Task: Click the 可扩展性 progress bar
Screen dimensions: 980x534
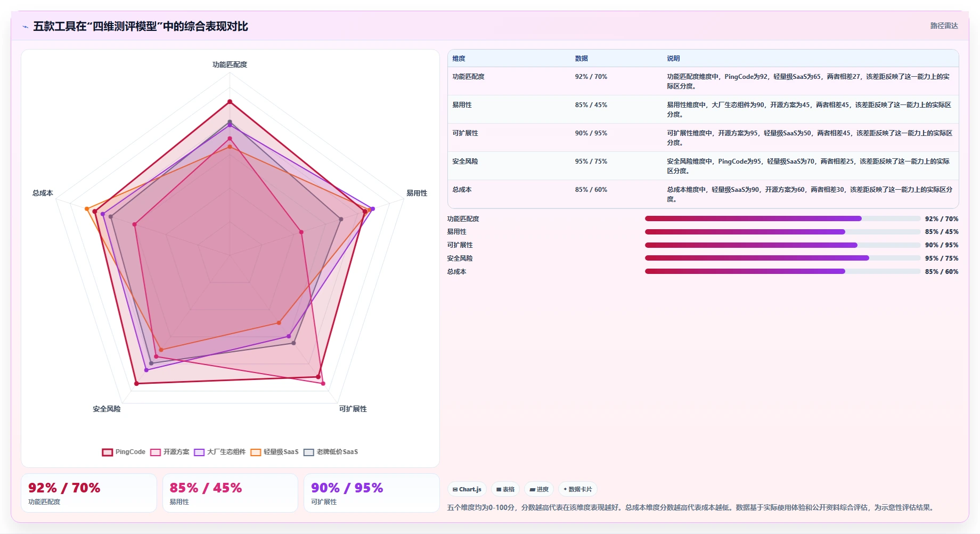Action: (782, 245)
